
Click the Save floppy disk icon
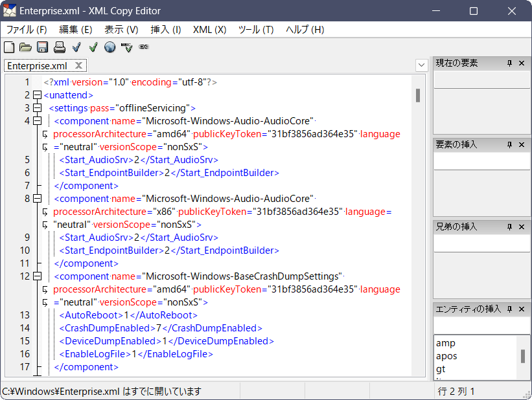[x=42, y=47]
